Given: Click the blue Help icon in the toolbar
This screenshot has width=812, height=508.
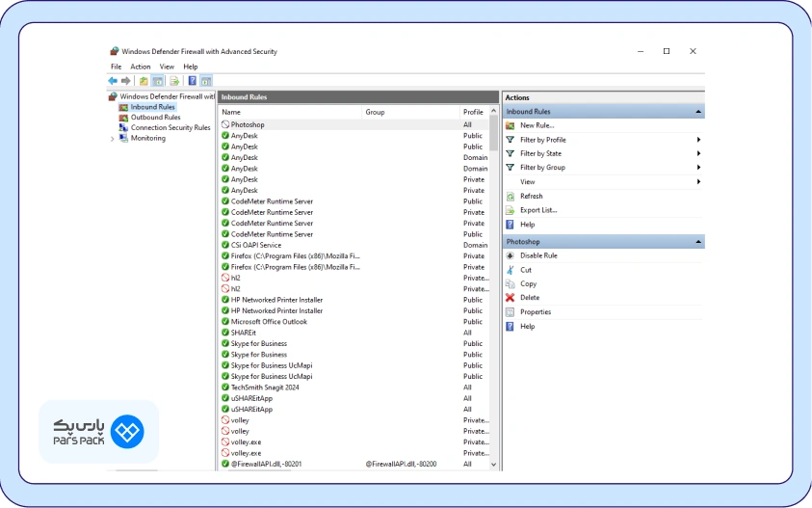Looking at the screenshot, I should (x=192, y=81).
